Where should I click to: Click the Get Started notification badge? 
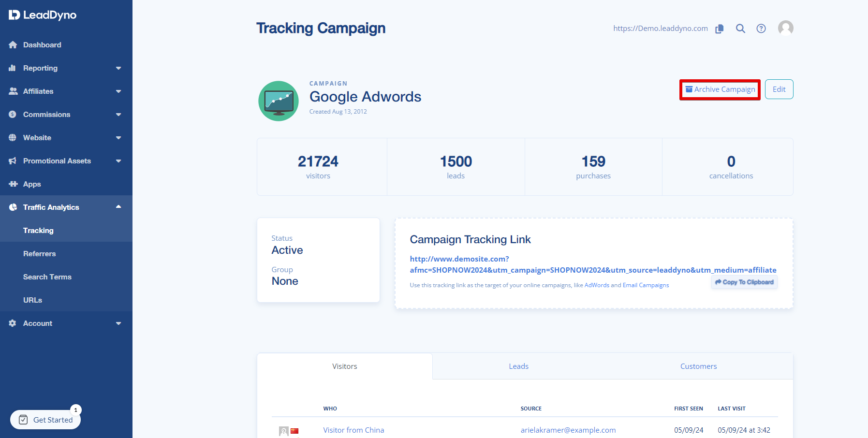tap(76, 410)
